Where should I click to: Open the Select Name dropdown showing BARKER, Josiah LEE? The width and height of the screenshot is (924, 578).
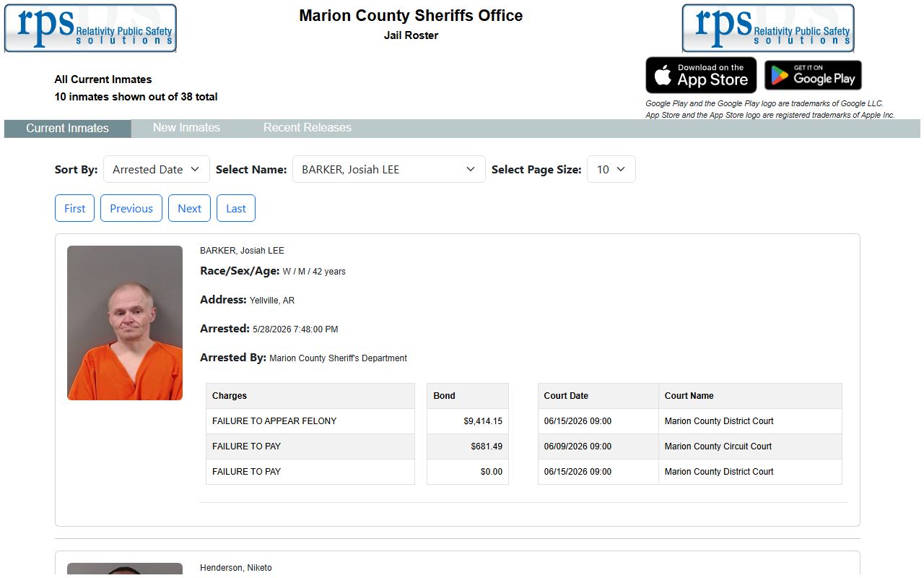point(389,169)
